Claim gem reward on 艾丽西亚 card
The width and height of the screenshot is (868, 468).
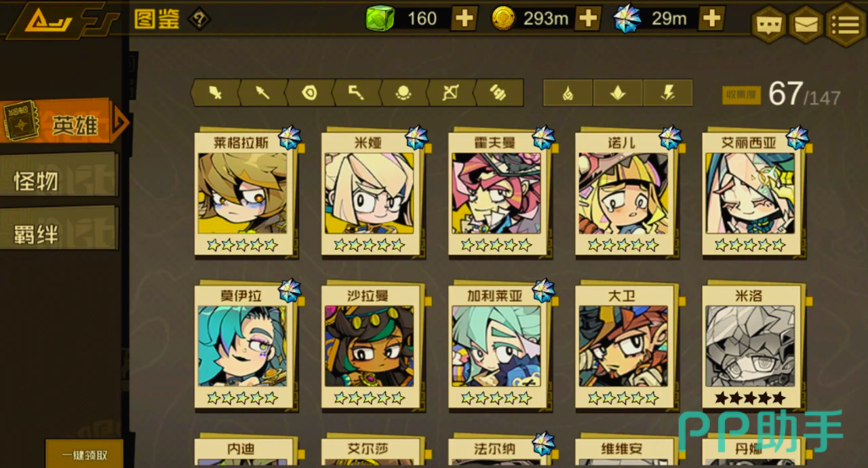(x=797, y=138)
